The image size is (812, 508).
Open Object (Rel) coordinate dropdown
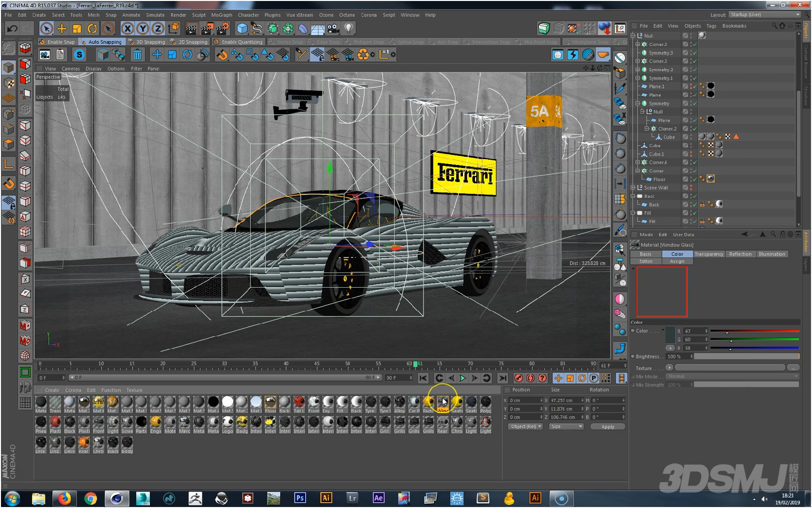click(x=526, y=427)
